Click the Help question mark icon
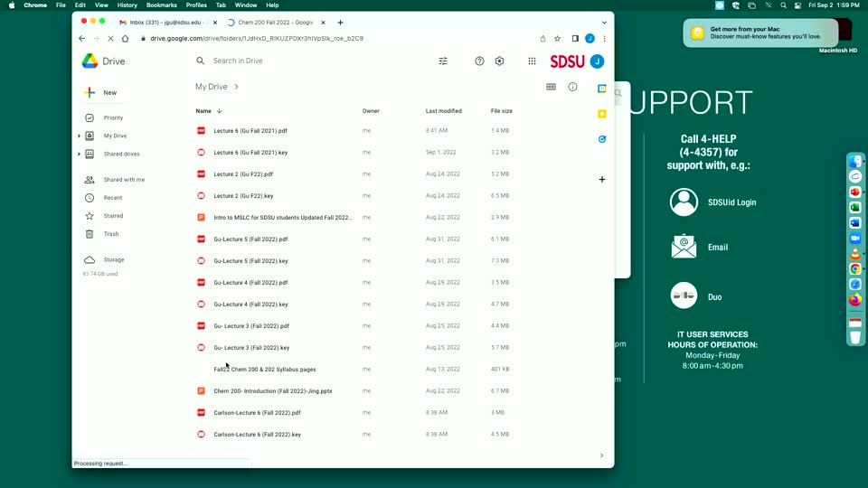This screenshot has width=868, height=488. [479, 61]
